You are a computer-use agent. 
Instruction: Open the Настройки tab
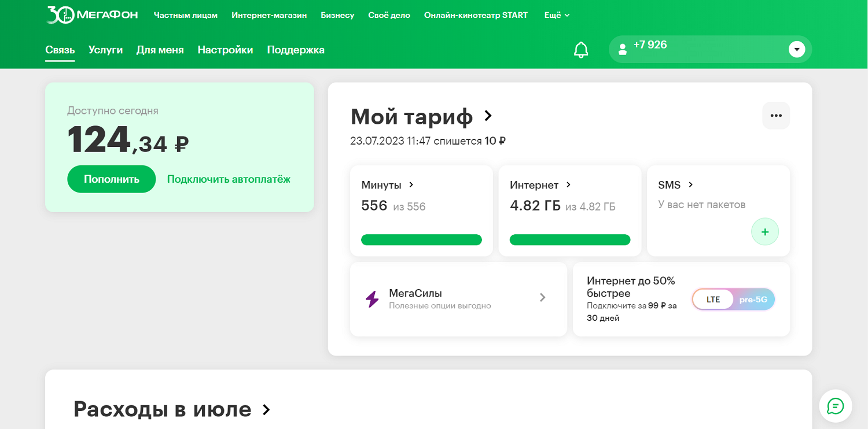[225, 50]
